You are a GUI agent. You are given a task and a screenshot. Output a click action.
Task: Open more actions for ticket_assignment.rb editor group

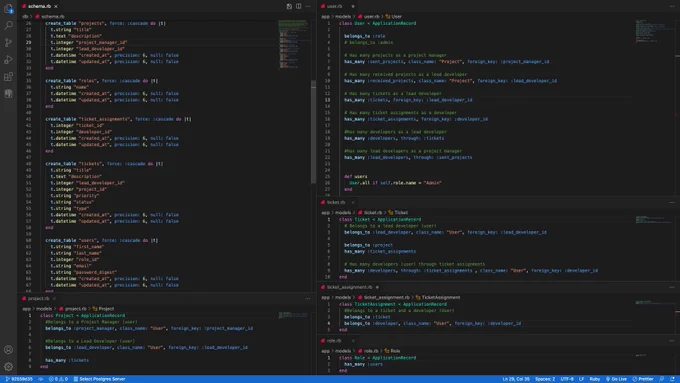pos(672,287)
